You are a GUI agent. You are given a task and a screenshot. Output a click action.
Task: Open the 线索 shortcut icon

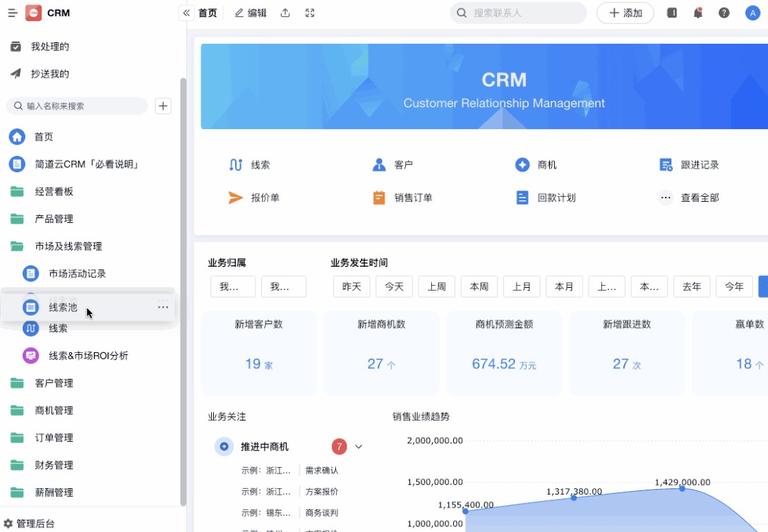click(x=236, y=165)
